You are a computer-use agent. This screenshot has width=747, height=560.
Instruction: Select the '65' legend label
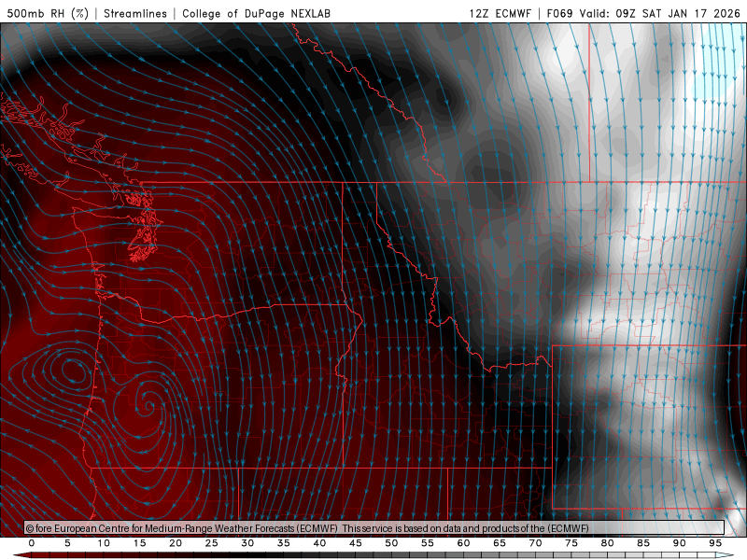[x=500, y=543]
